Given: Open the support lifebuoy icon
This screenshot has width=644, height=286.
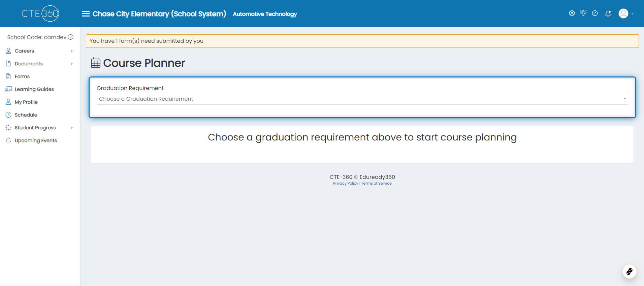Looking at the screenshot, I should click(572, 13).
